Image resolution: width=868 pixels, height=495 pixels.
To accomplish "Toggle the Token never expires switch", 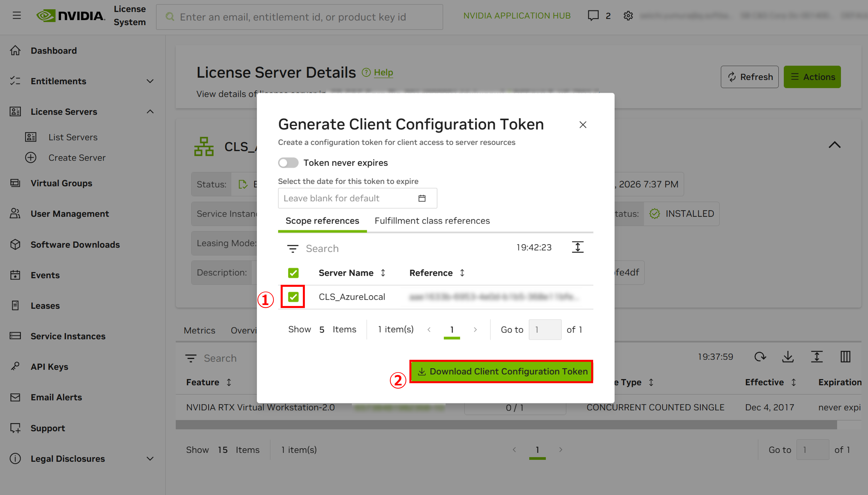I will (x=288, y=163).
